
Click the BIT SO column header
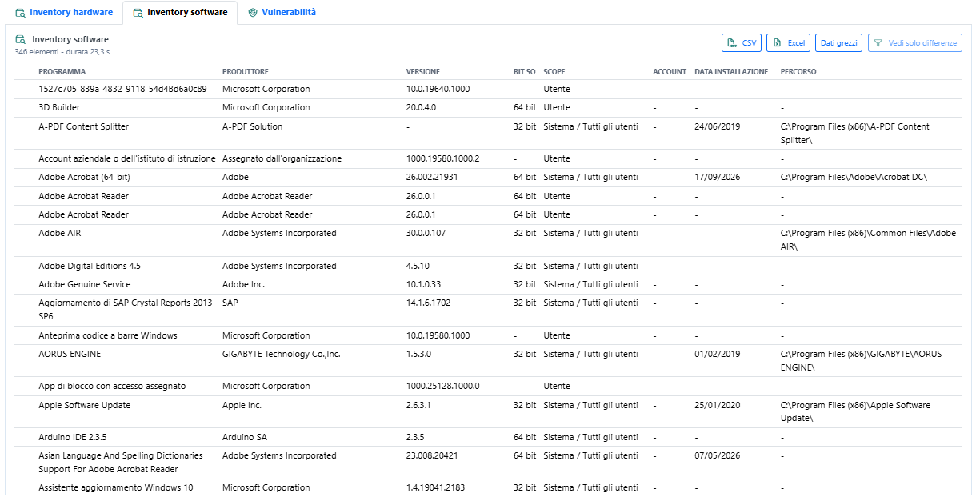[525, 72]
